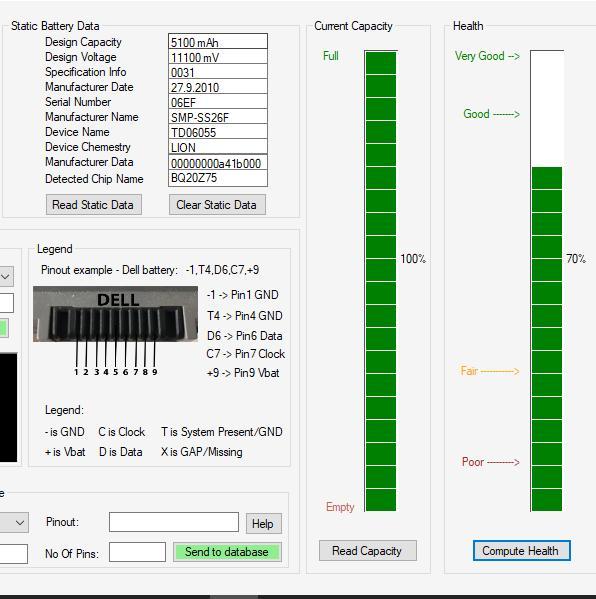Click the green Send to database button
This screenshot has height=599, width=596.
tap(227, 552)
